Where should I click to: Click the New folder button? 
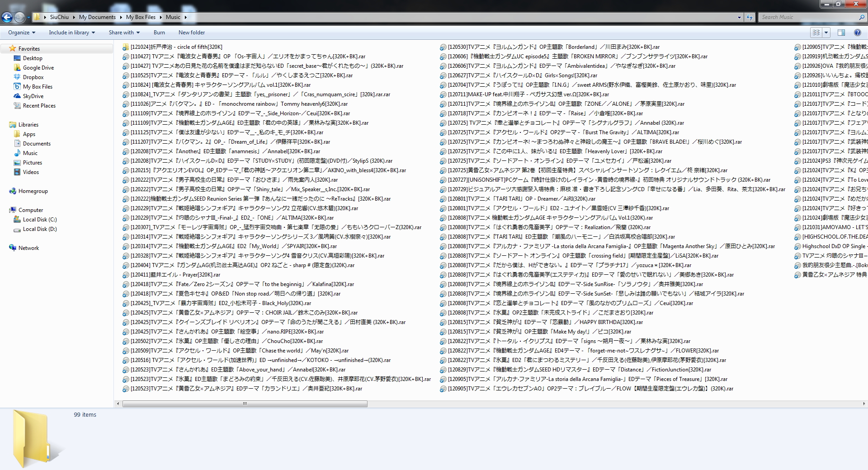191,33
